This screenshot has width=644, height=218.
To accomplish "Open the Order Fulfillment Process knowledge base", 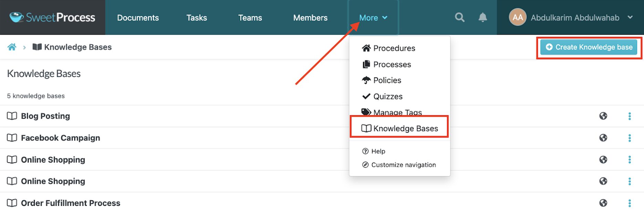I will [x=71, y=203].
